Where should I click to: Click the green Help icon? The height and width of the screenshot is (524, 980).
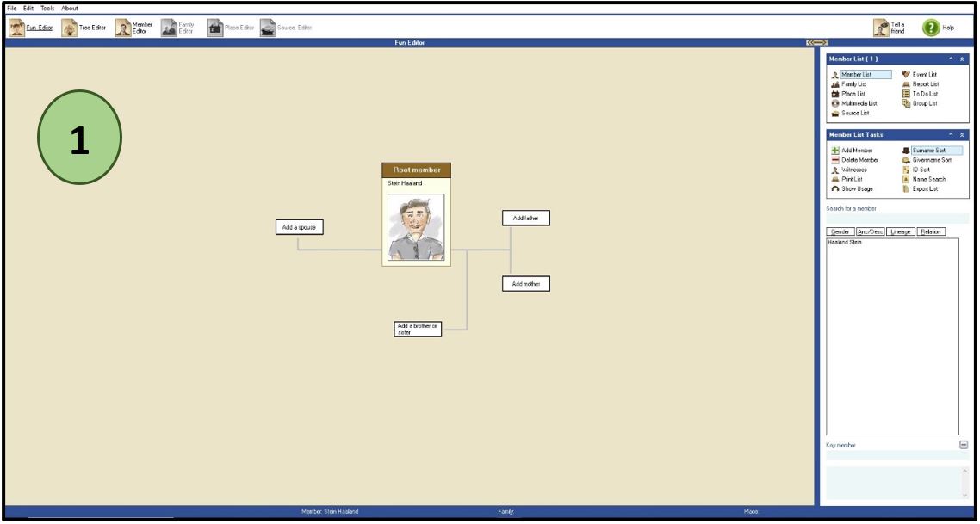click(931, 28)
